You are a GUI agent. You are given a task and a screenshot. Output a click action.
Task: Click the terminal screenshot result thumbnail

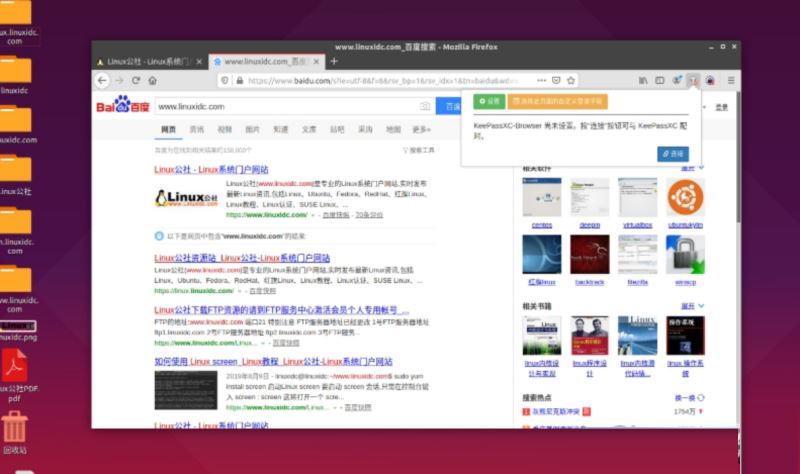click(186, 390)
